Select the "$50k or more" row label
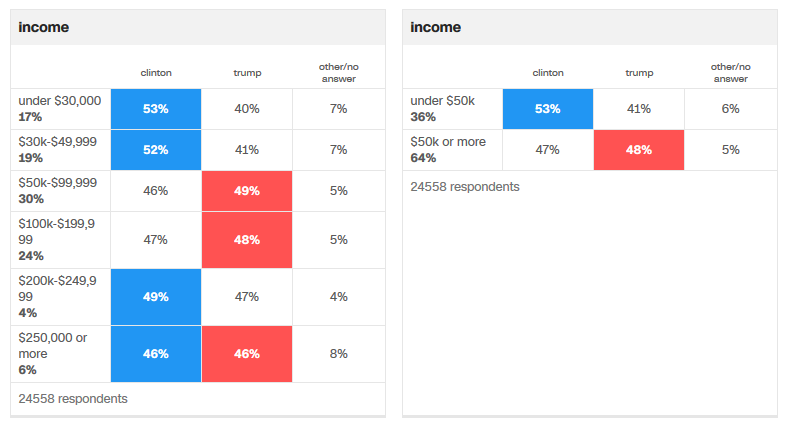787x429 pixels. [x=449, y=142]
